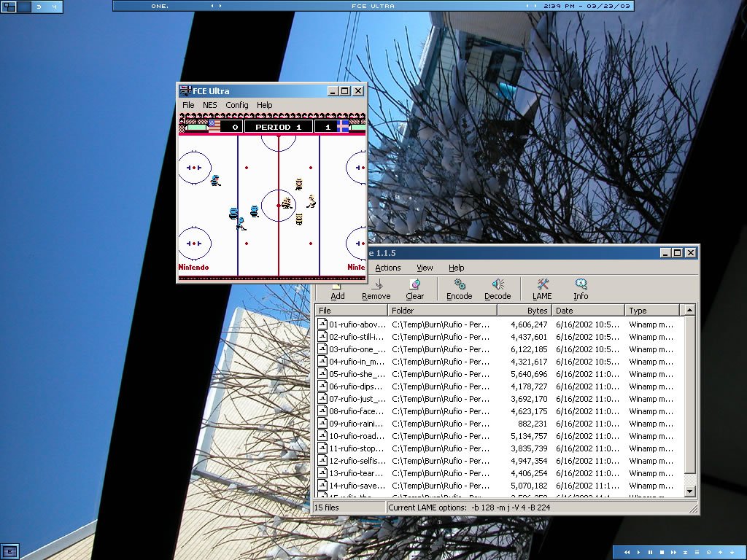Viewport: 747px width, 560px height.
Task: Click file icon of 13-rufio-tear row
Action: coord(322,472)
